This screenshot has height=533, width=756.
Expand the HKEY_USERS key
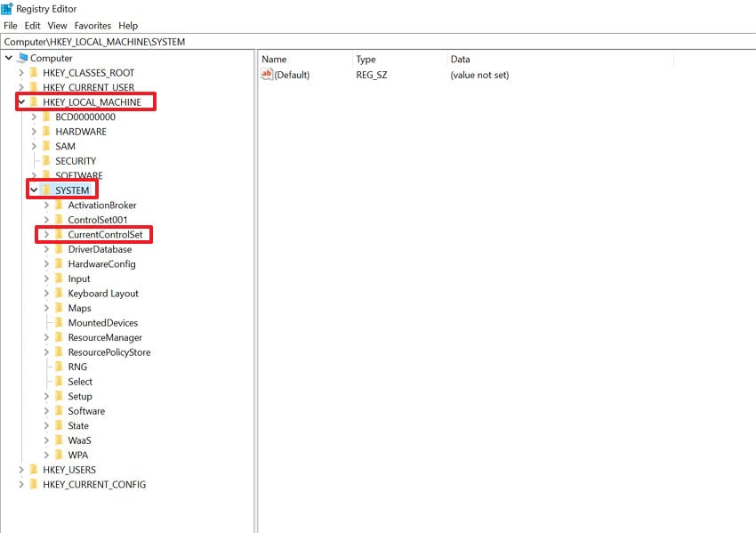(21, 469)
